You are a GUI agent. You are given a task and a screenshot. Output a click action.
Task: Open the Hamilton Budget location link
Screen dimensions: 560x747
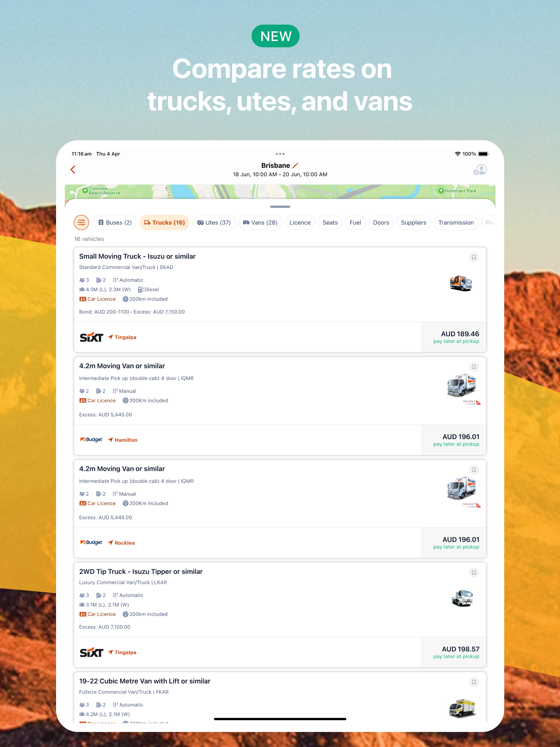122,440
